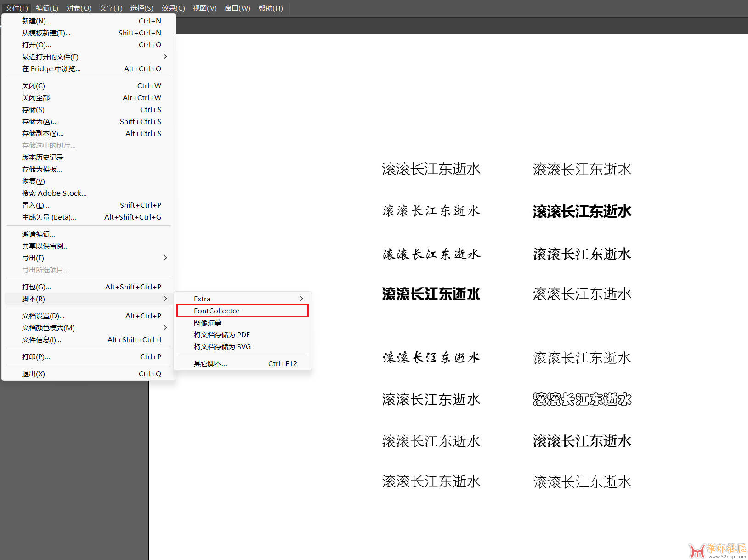Select 邀请编辑... menu entry

point(89,234)
